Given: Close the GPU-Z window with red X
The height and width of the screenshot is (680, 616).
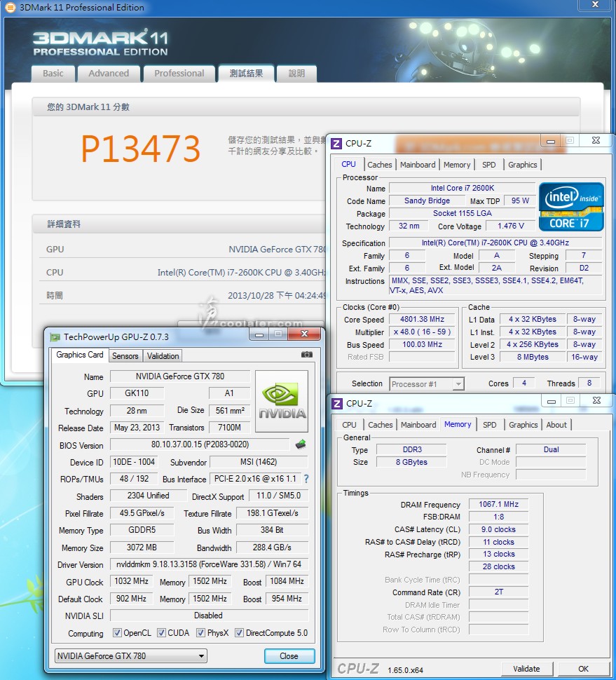Looking at the screenshot, I should point(304,334).
